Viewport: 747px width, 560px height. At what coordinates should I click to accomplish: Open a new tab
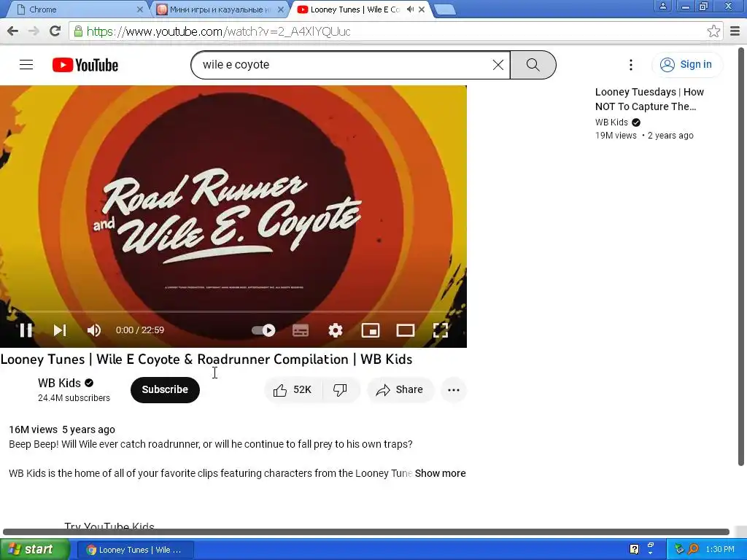pos(446,9)
